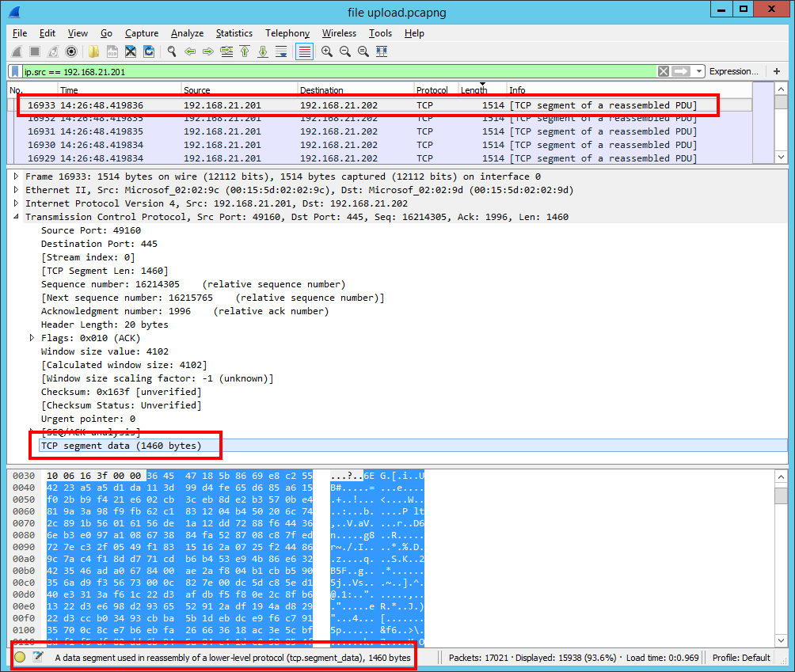The image size is (795, 672).
Task: Open Capture options gear icon
Action: coord(71,51)
